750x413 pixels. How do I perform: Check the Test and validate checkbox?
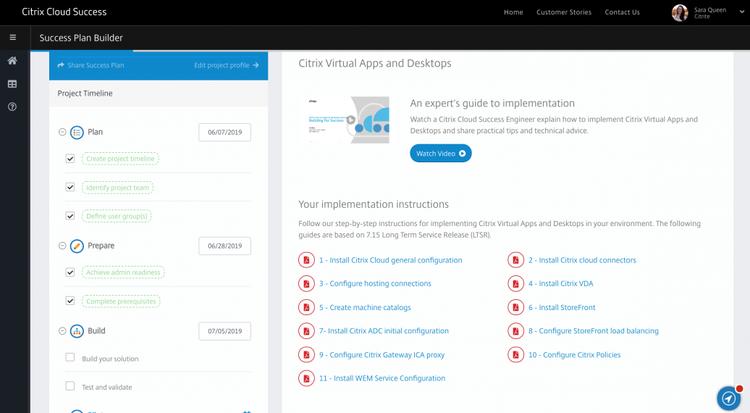(x=70, y=386)
